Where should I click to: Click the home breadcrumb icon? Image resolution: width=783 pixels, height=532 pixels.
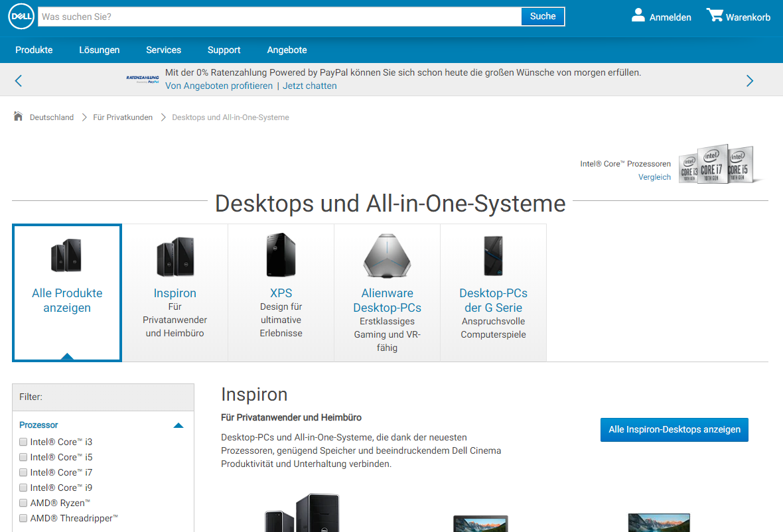coord(18,116)
